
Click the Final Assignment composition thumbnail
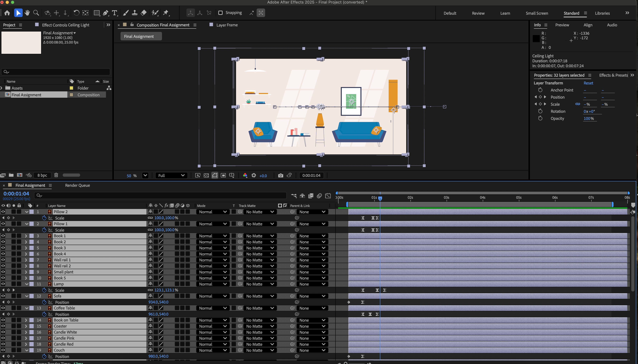[21, 42]
